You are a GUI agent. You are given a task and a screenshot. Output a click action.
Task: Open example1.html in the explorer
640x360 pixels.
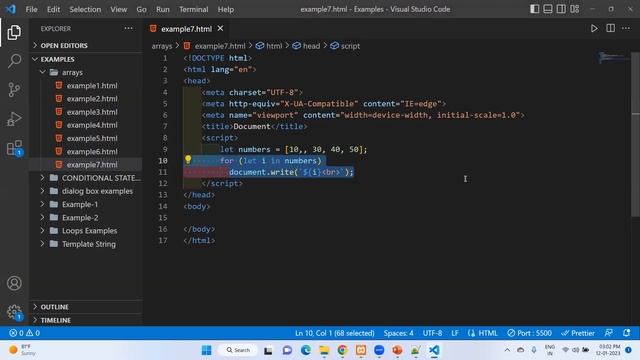[x=86, y=86]
